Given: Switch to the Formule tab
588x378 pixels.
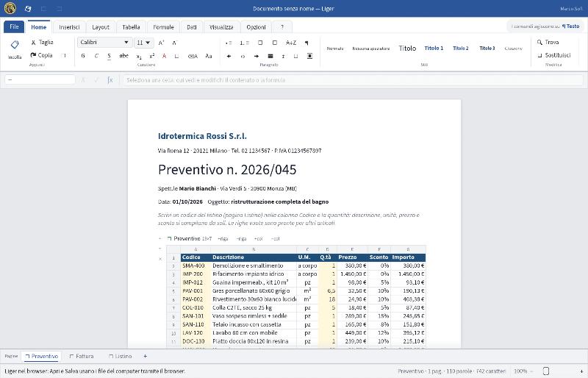Looking at the screenshot, I should [x=163, y=27].
